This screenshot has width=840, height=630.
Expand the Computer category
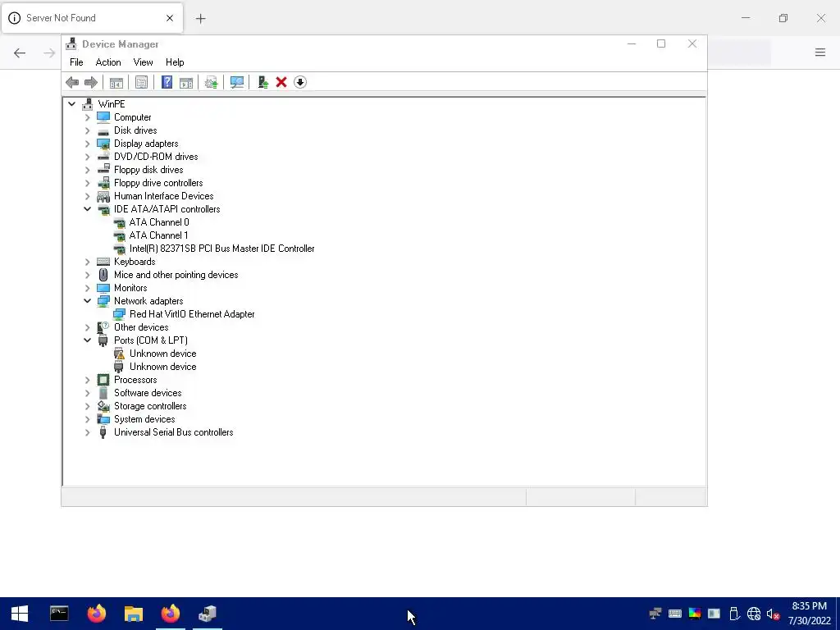click(x=87, y=117)
